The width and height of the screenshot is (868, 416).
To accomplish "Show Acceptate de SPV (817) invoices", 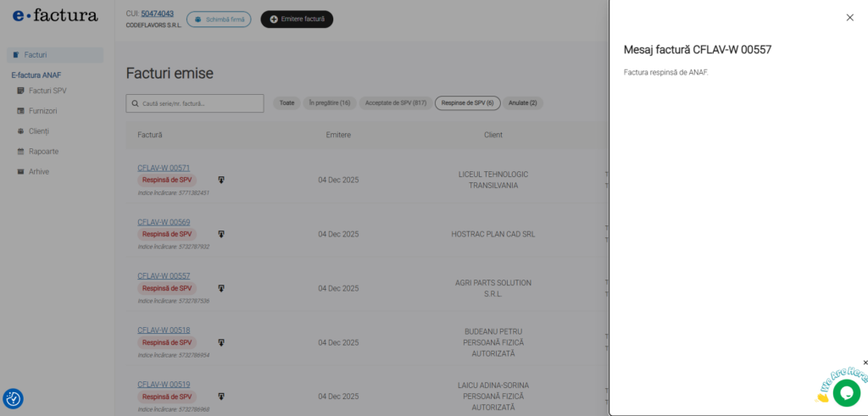I will coord(395,103).
